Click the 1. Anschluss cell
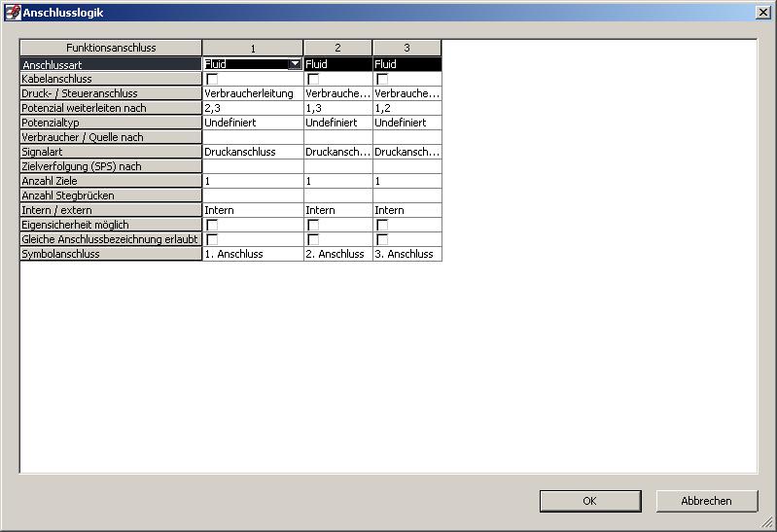777x532 pixels. tap(253, 255)
